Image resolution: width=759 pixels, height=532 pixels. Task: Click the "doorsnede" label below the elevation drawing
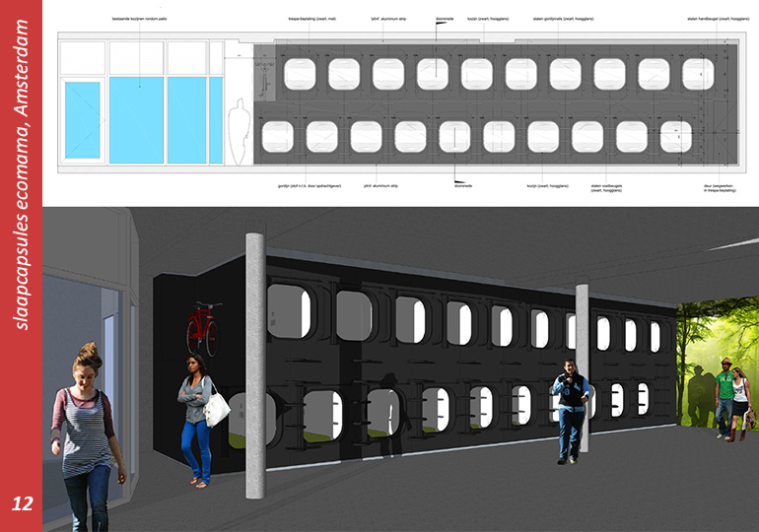pyautogui.click(x=463, y=186)
